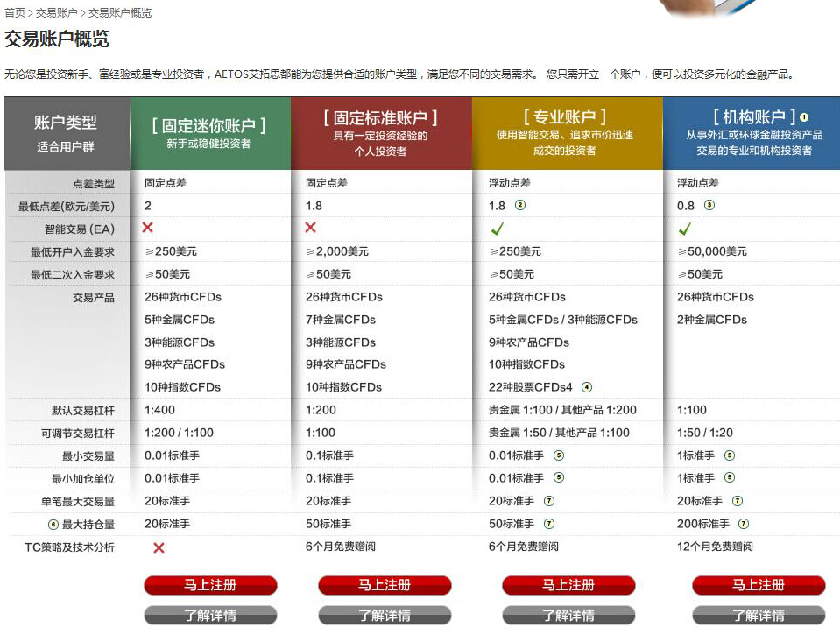
Task: Click footnote 1 icon beside 机构账户 header
Action: click(804, 117)
